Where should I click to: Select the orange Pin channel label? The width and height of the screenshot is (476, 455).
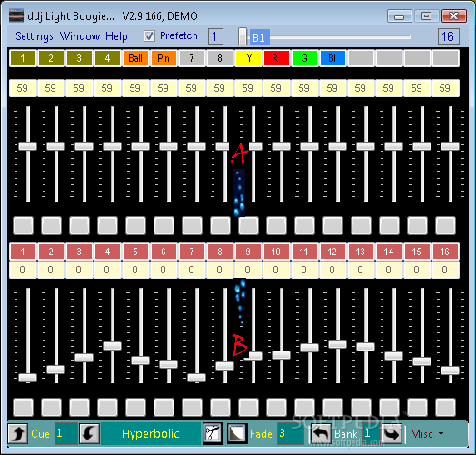pos(164,58)
